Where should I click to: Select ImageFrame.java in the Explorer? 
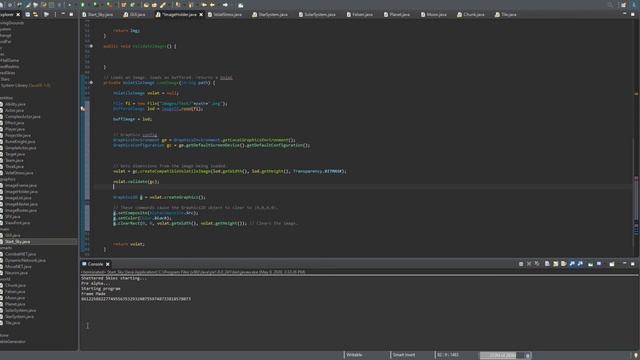(20, 185)
